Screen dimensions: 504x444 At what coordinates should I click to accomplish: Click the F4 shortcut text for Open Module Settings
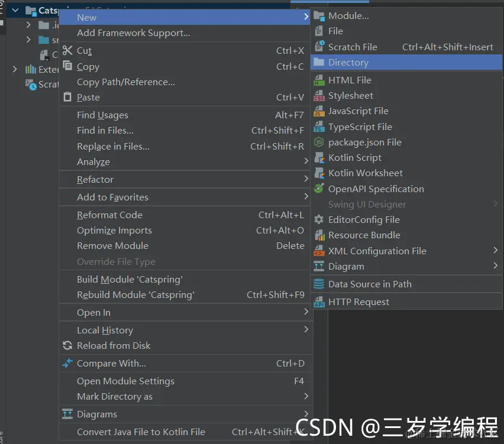click(299, 381)
